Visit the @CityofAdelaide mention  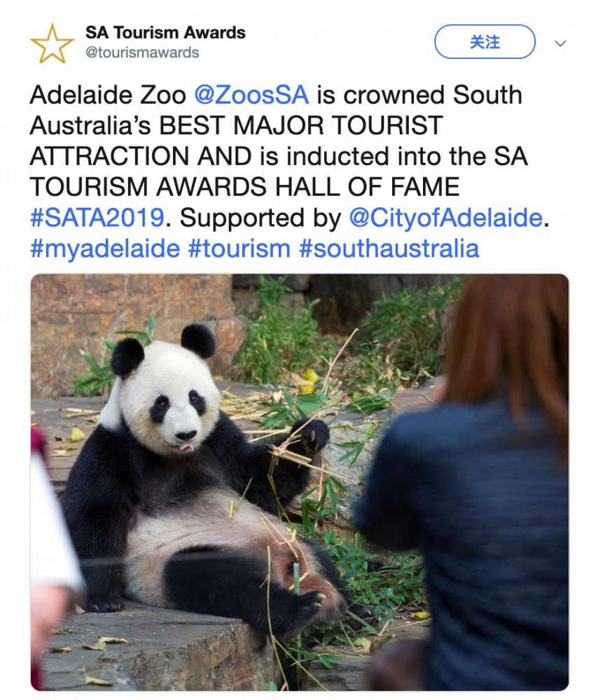(x=445, y=218)
